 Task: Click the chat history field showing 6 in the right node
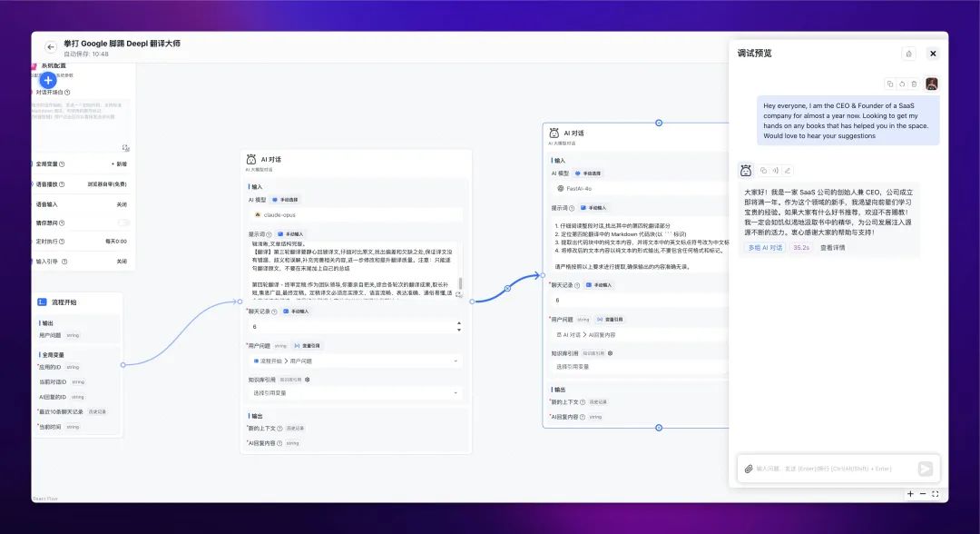point(640,300)
